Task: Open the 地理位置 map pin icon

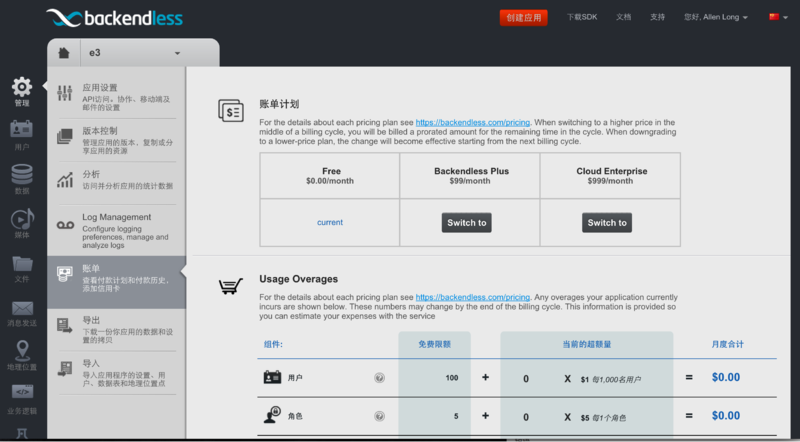Action: point(22,352)
